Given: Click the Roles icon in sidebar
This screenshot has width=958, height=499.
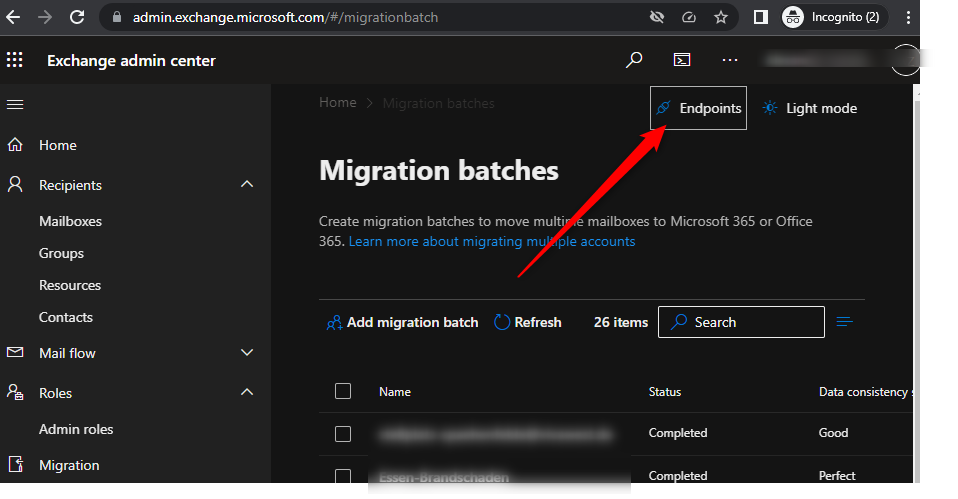Looking at the screenshot, I should click(x=15, y=392).
